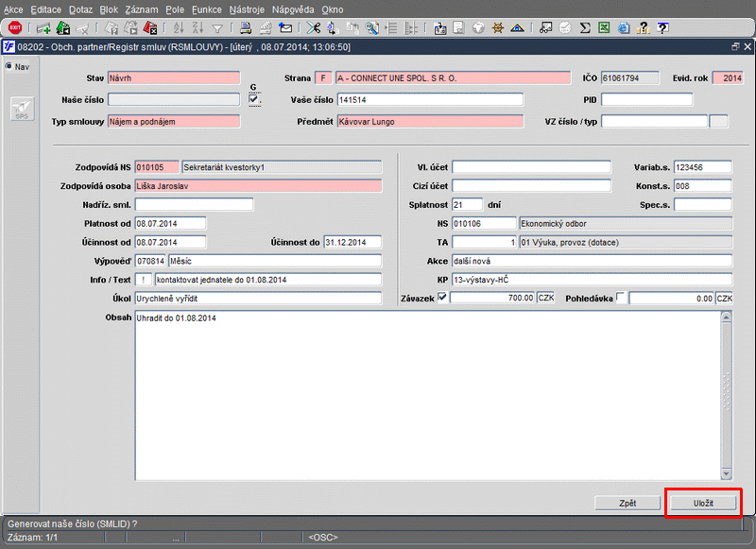Click the scissors cut icon
This screenshot has height=549, width=756.
pos(314,28)
